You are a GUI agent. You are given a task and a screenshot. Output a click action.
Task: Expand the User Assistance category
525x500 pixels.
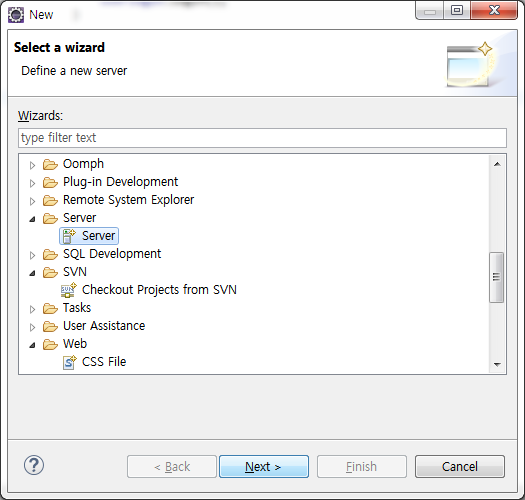[32, 327]
